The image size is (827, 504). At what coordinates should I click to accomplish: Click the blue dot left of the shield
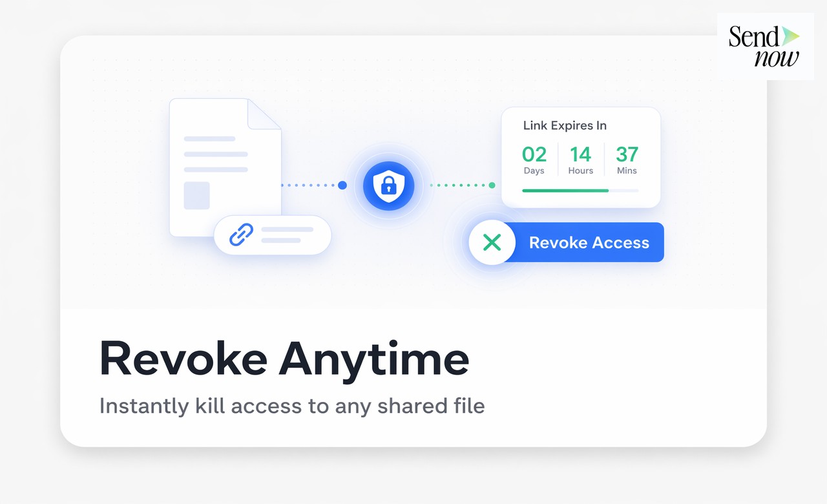click(342, 185)
